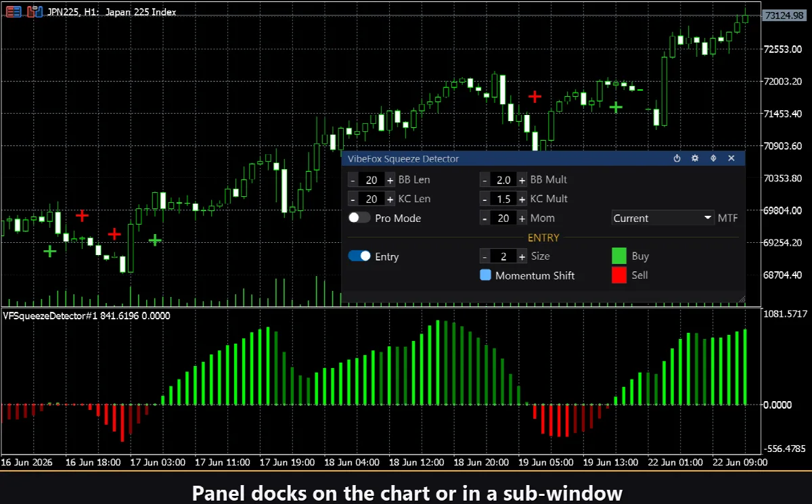Click the power icon in VibeFox panel header
Screen dimensions: 812x504
pyautogui.click(x=677, y=158)
